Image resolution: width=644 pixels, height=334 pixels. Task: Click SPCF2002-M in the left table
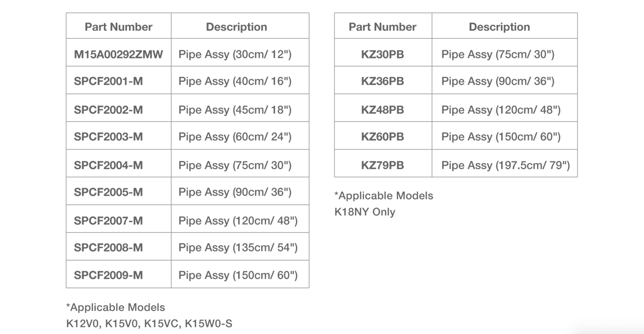[108, 110]
